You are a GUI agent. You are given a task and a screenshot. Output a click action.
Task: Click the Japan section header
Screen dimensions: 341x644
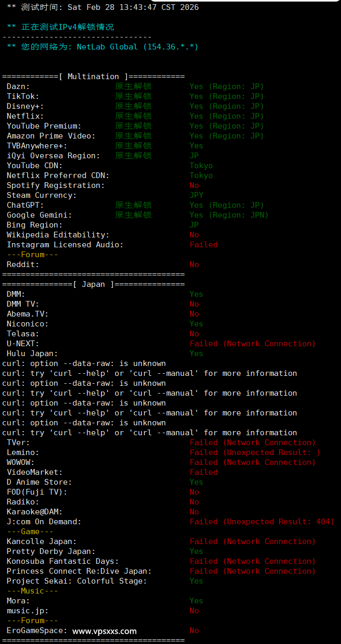93,284
